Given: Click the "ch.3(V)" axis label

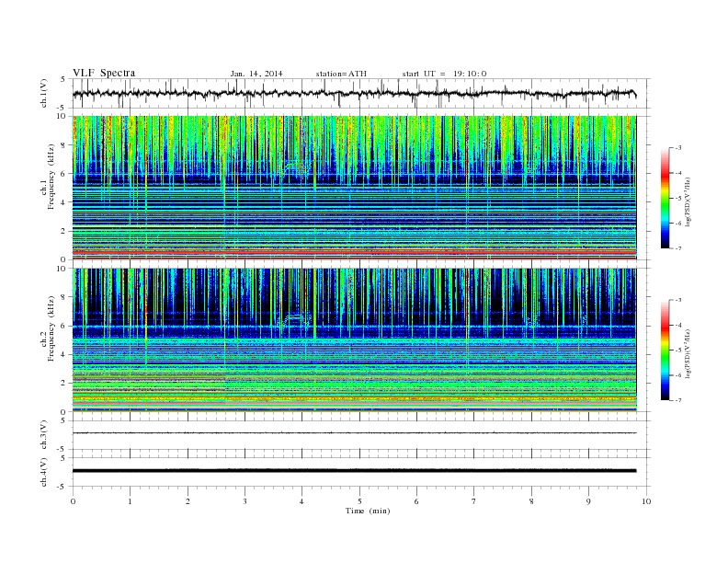Looking at the screenshot, I should click(x=44, y=435).
